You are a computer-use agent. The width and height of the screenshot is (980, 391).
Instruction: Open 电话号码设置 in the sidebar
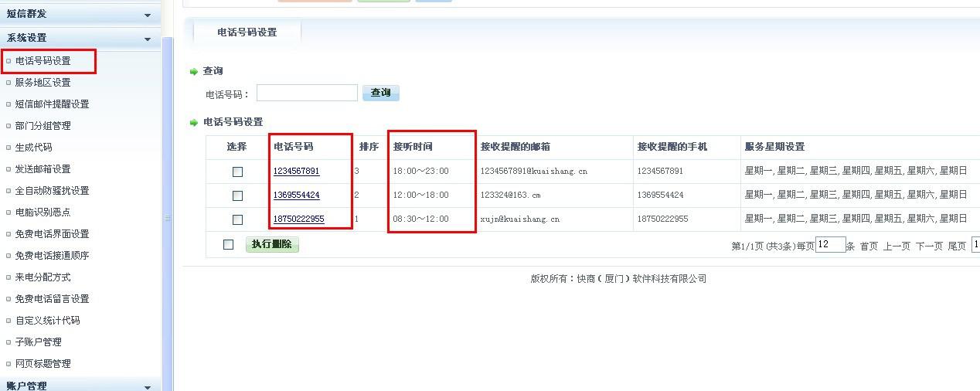(x=43, y=61)
